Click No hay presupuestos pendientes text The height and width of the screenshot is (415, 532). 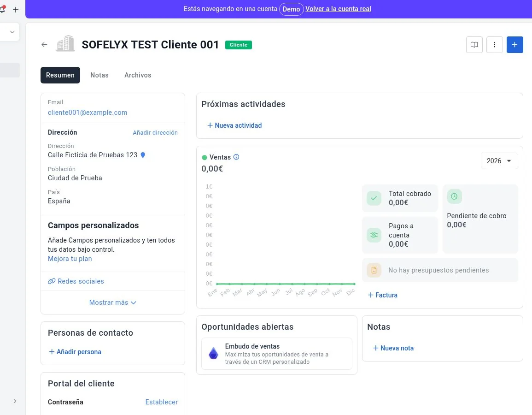tap(438, 270)
